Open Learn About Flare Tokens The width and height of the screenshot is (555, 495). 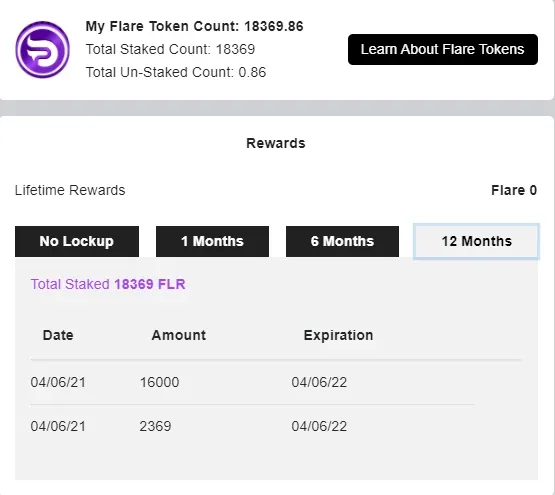443,50
